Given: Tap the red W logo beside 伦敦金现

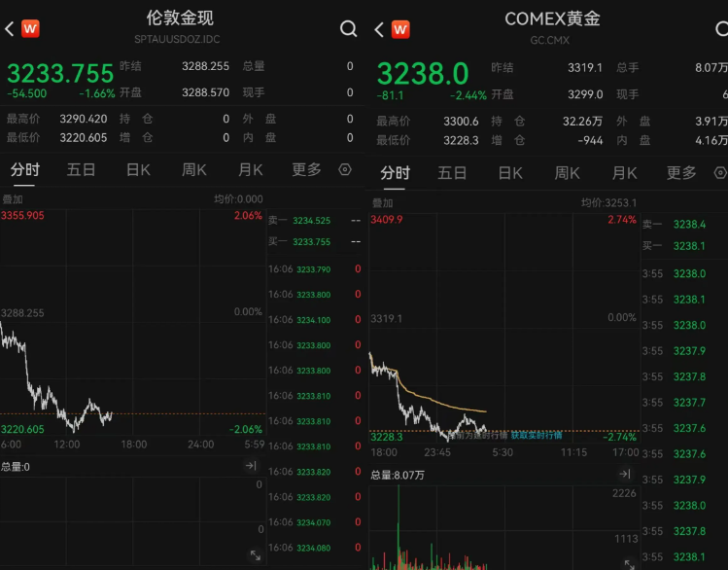Looking at the screenshot, I should coord(31,28).
